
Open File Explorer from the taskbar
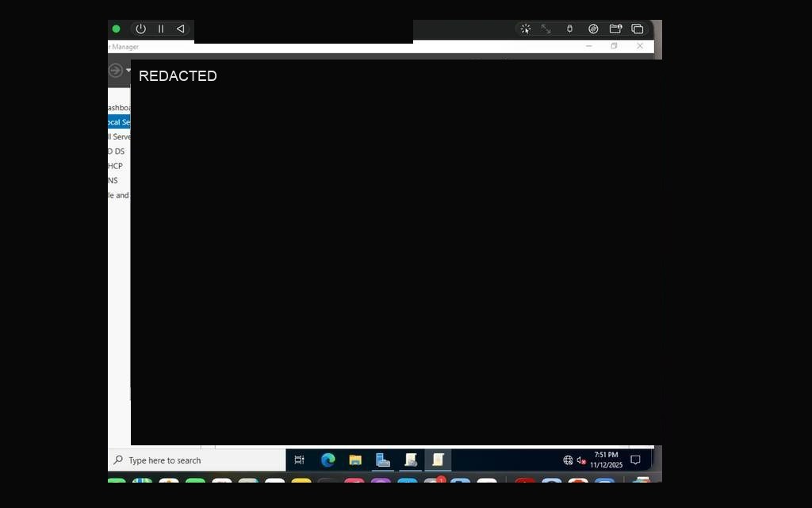click(x=355, y=460)
